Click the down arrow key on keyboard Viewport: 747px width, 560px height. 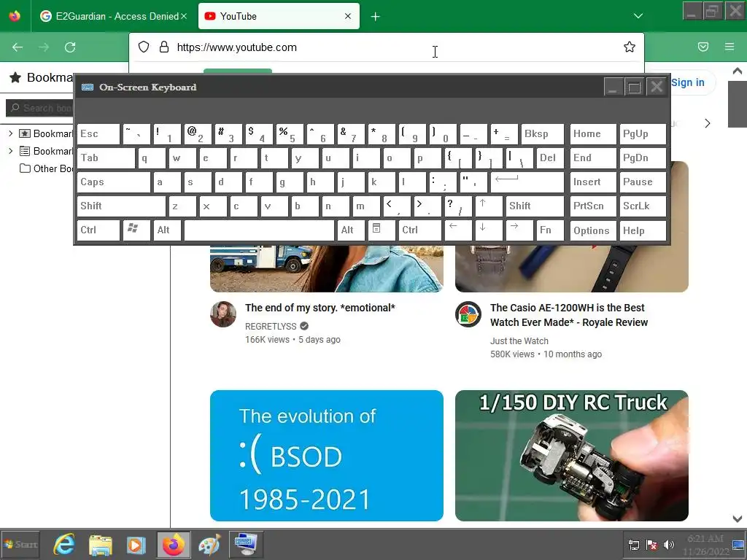click(x=489, y=230)
